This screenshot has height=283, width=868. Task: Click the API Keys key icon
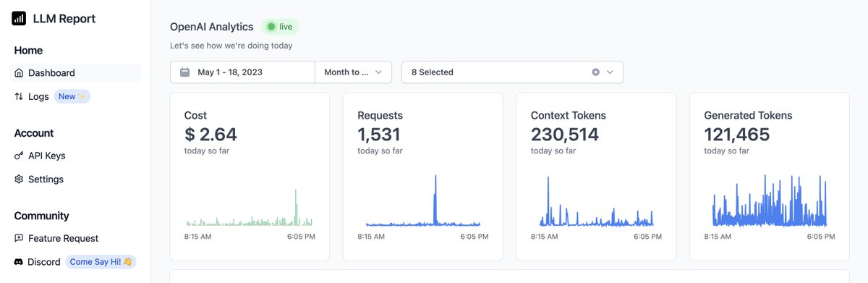pos(19,156)
